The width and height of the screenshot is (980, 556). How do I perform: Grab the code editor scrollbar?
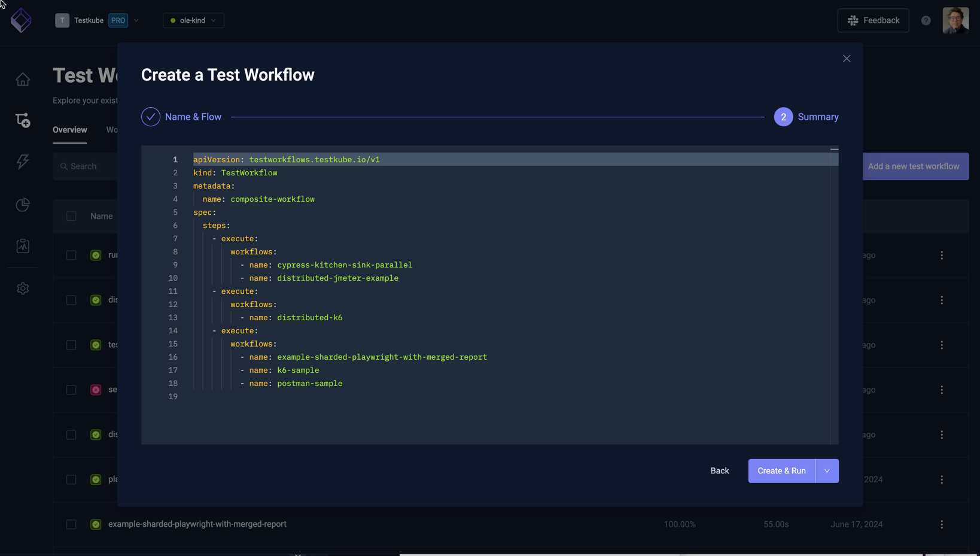tap(834, 149)
